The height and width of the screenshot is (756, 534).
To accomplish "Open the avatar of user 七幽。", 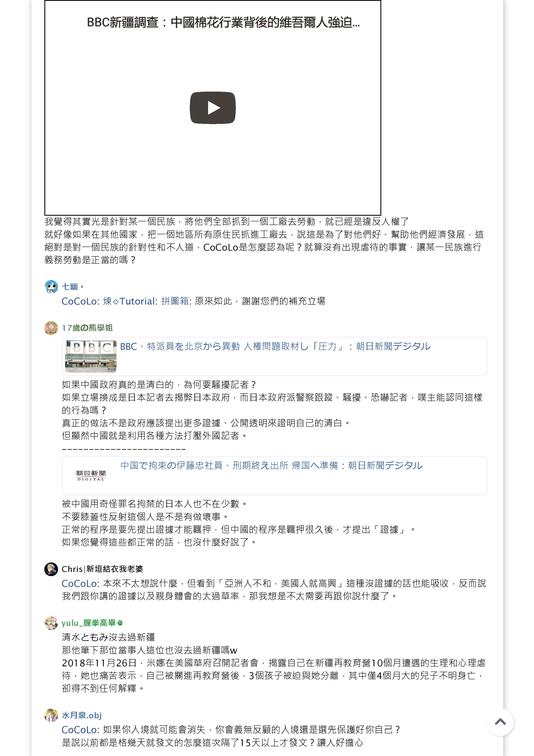I will click(51, 287).
